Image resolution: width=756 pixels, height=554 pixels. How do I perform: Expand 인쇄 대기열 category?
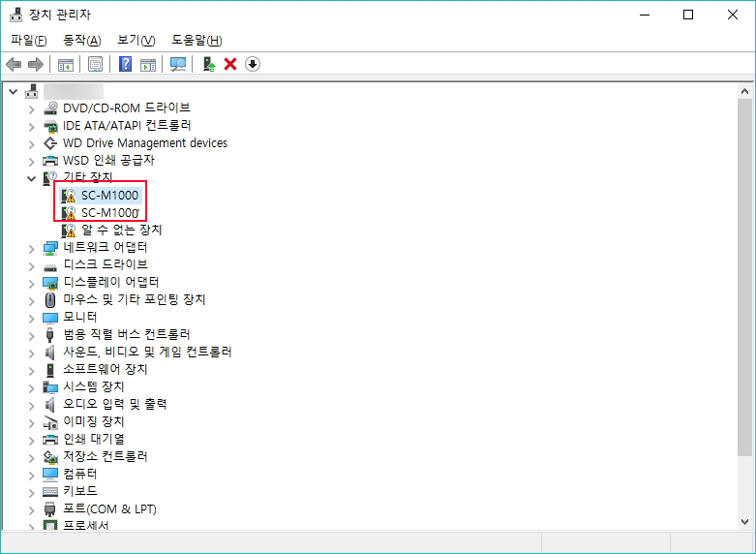point(32,441)
